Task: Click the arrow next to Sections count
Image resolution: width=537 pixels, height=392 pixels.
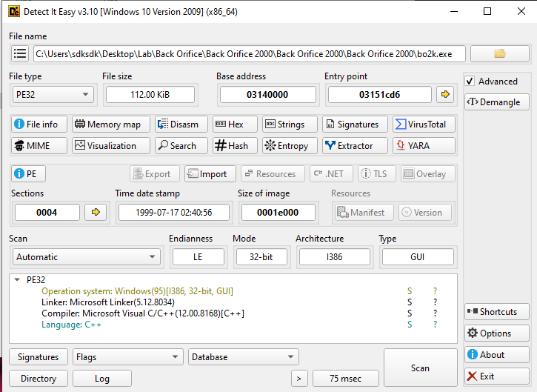Action: point(96,213)
